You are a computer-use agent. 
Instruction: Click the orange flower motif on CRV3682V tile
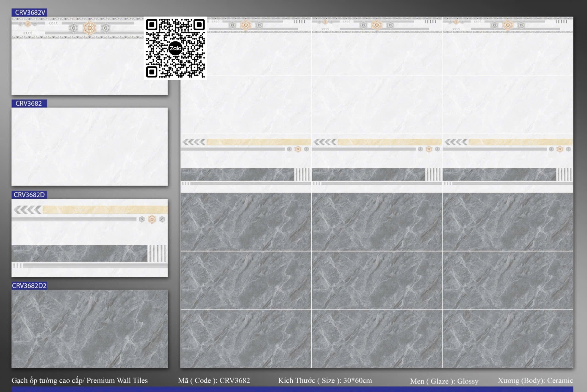pyautogui.click(x=89, y=28)
